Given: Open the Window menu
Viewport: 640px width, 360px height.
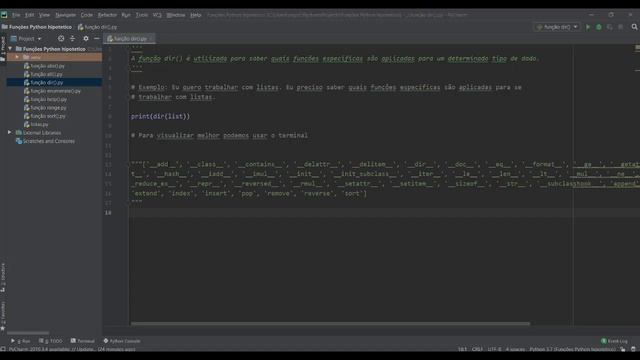Looking at the screenshot, I should pyautogui.click(x=176, y=15).
